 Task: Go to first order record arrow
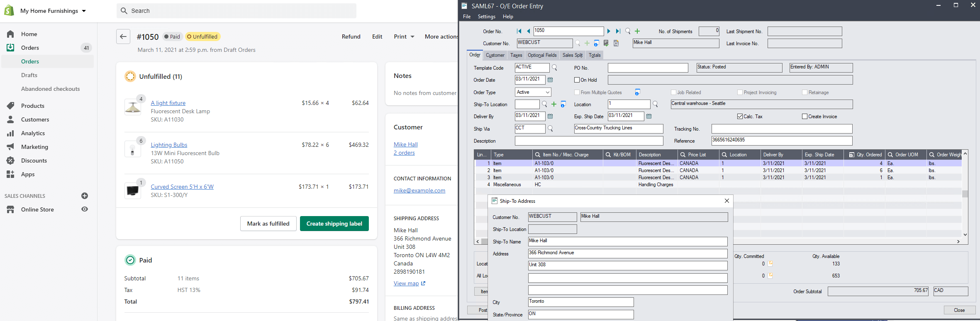tap(519, 31)
